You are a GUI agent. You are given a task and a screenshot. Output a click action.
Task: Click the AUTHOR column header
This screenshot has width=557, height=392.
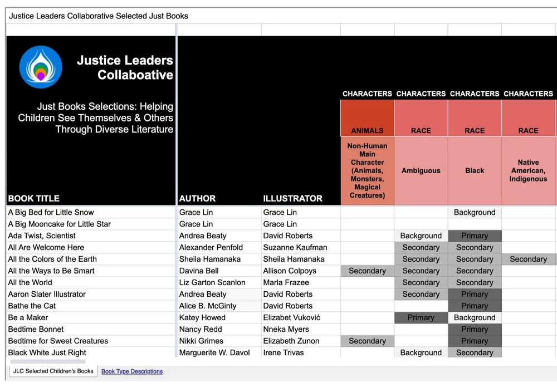[197, 198]
